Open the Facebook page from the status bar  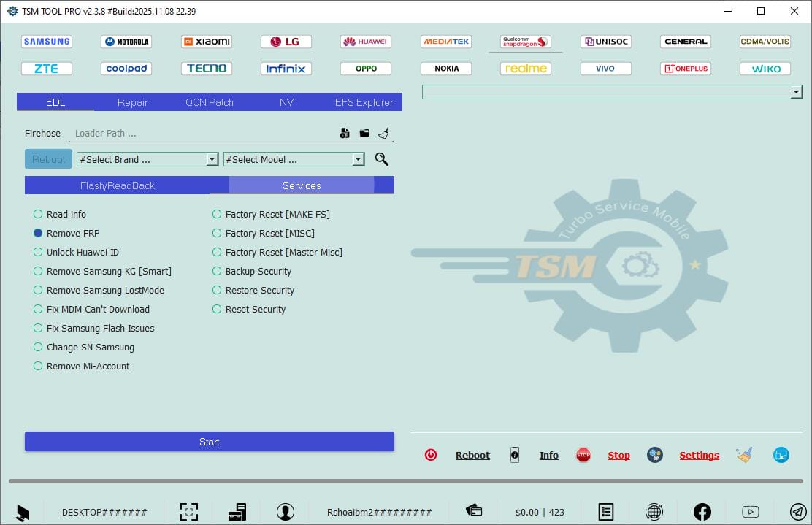(702, 511)
